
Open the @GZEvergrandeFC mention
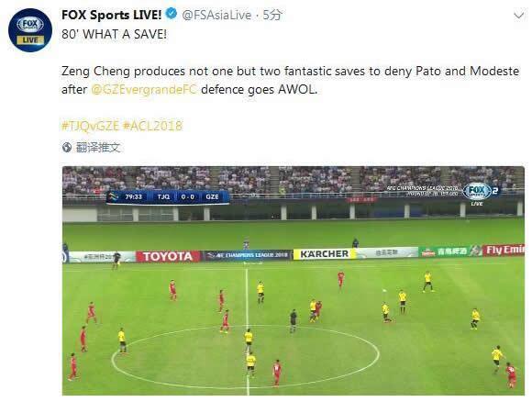tap(144, 90)
